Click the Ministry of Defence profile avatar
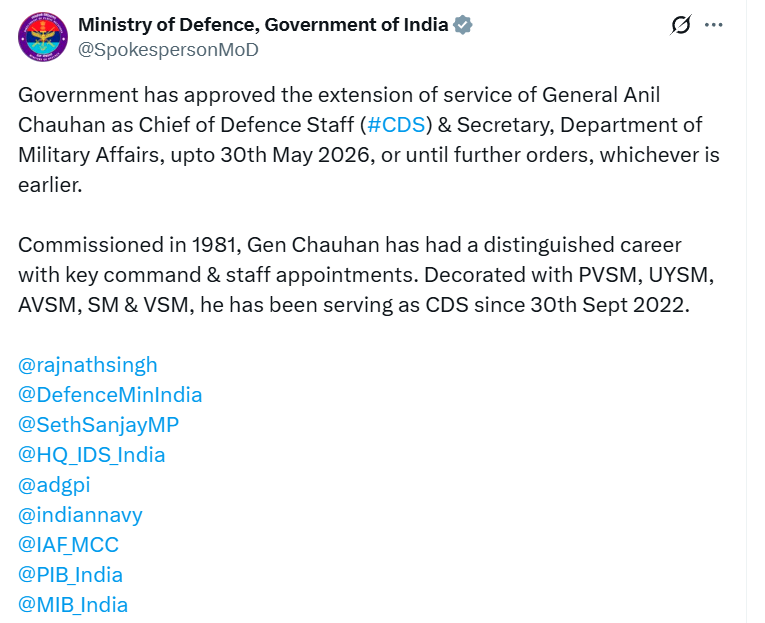This screenshot has height=623, width=765. [x=41, y=35]
